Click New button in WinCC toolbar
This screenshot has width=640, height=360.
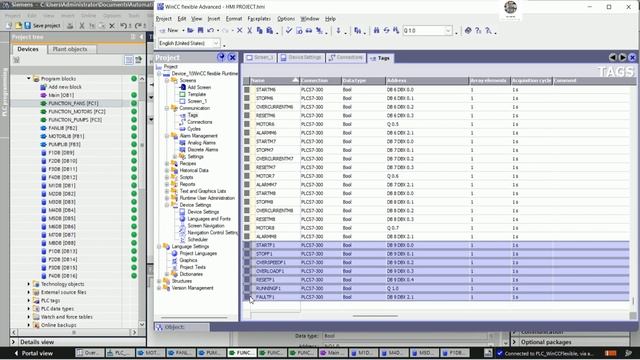[169, 31]
